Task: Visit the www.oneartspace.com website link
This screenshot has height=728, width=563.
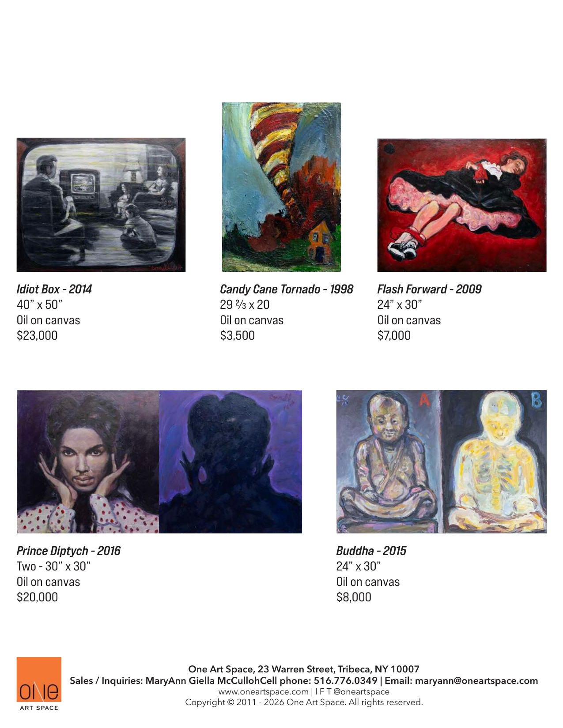Action: 264,692
